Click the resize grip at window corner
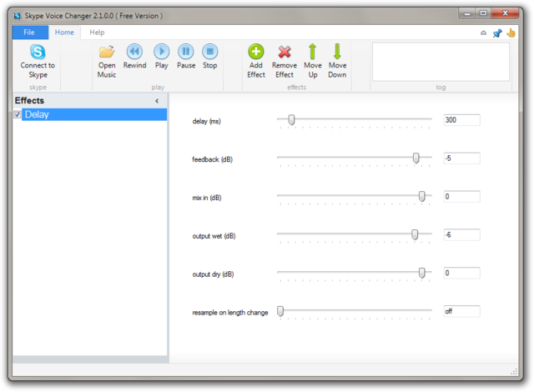The image size is (534, 392). [514, 372]
